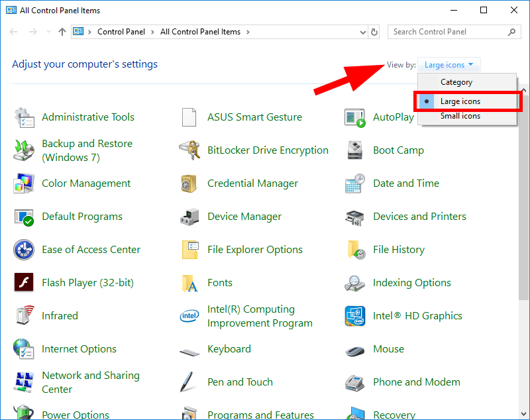530x420 pixels.
Task: Open the Keyboard icon
Action: click(x=189, y=352)
